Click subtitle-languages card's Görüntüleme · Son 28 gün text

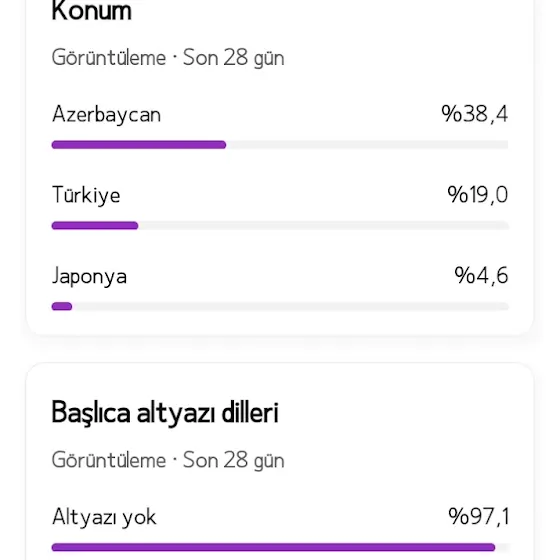[x=168, y=461]
